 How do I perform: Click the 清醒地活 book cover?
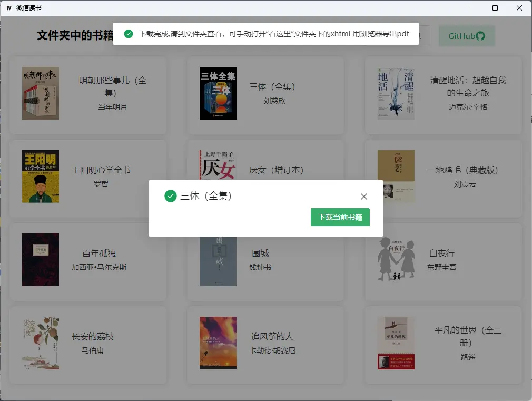pos(396,93)
